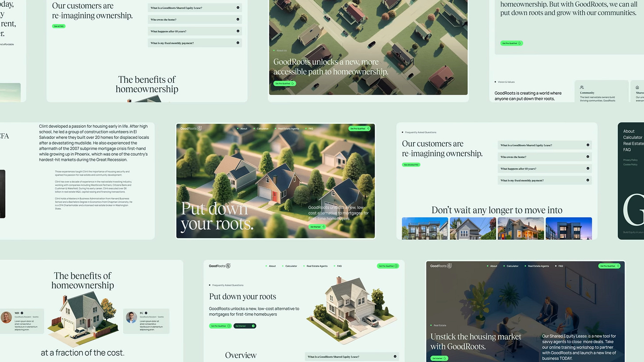Click 'Don’t wait any longer to move into'
The width and height of the screenshot is (644, 362).
[x=497, y=210]
